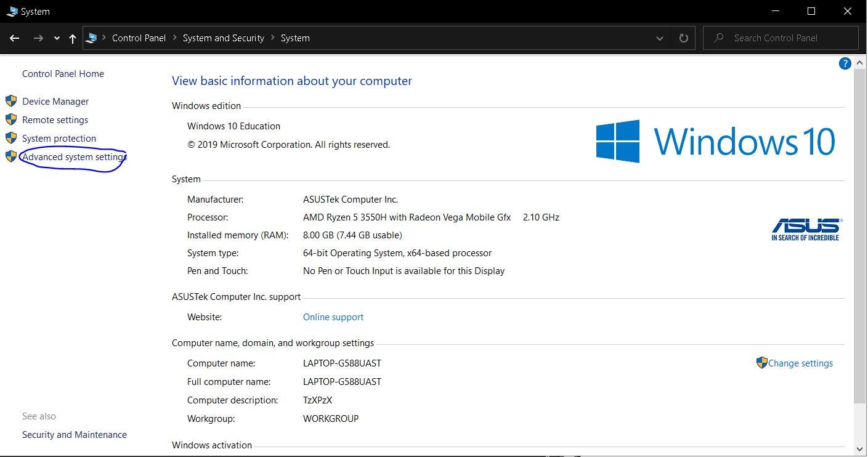Viewport: 868px width, 457px height.
Task: Select System and Security breadcrumb
Action: [224, 38]
